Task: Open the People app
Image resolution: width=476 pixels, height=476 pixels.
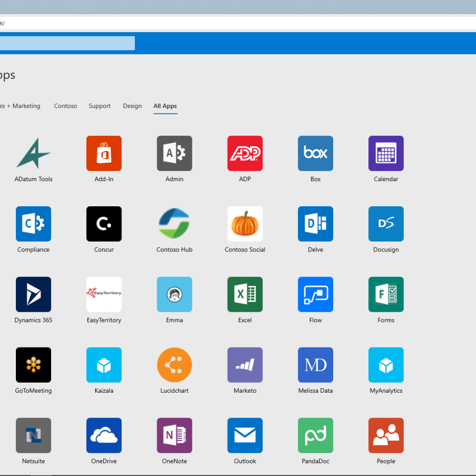Action: click(386, 435)
